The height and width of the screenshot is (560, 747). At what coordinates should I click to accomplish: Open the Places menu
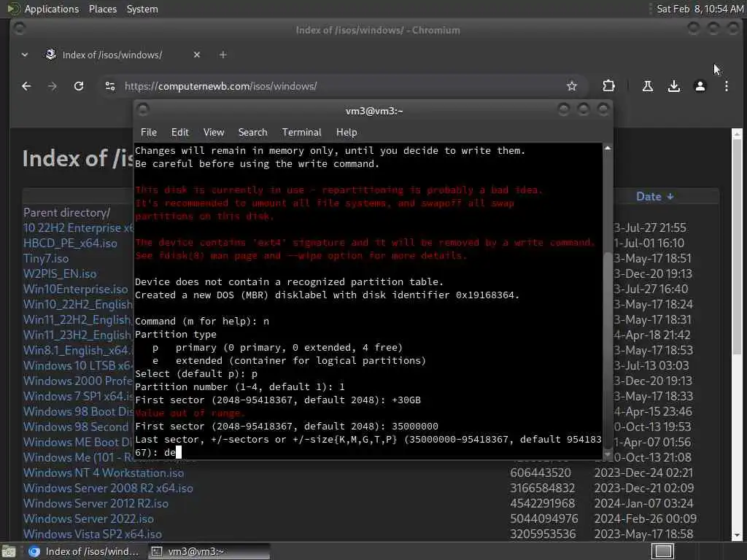pyautogui.click(x=103, y=9)
